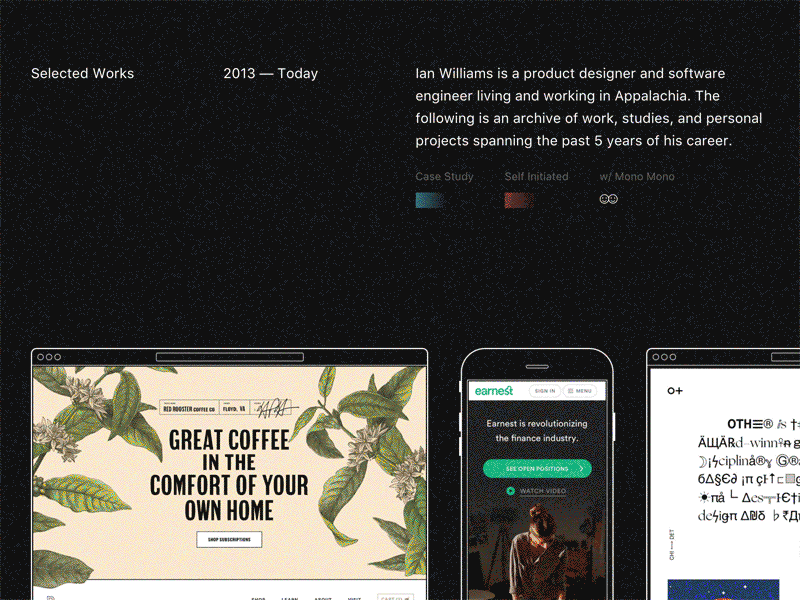Select the teal Case Study color swatch
Screen dimensions: 800x600
(430, 200)
